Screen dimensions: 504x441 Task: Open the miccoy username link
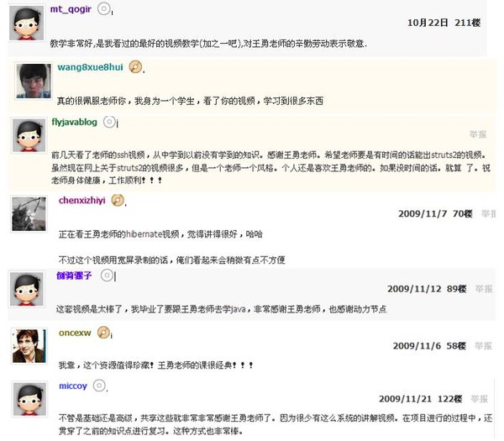(73, 386)
